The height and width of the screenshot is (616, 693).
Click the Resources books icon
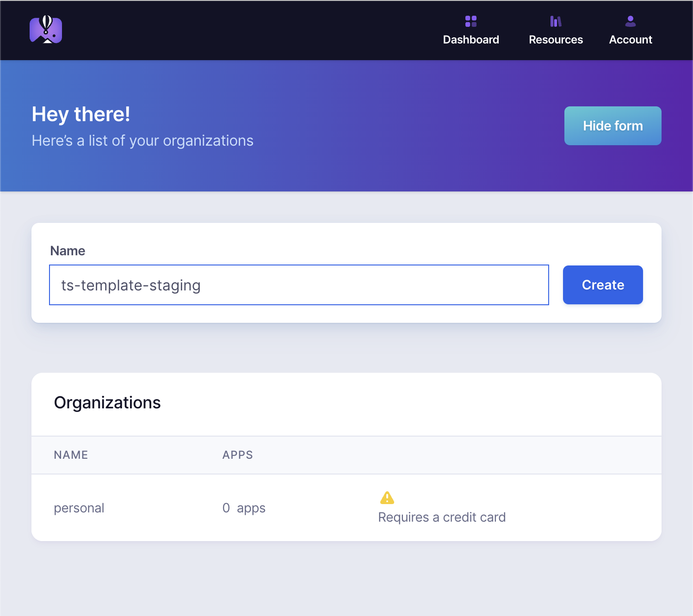(x=556, y=21)
